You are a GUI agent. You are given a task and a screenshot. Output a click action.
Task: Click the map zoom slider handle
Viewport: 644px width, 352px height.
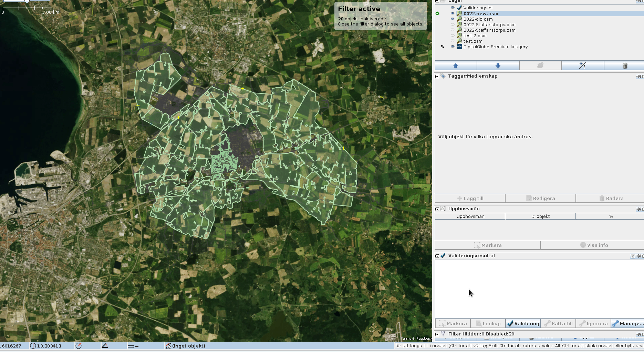(27, 1)
